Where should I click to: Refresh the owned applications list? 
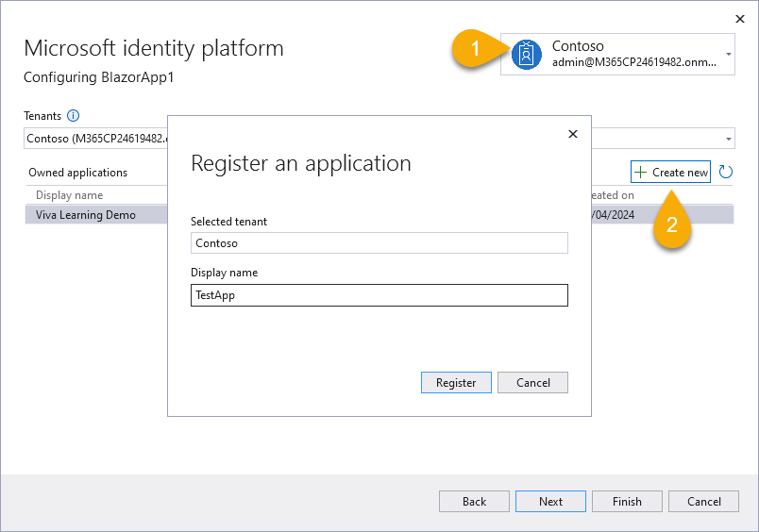725,172
